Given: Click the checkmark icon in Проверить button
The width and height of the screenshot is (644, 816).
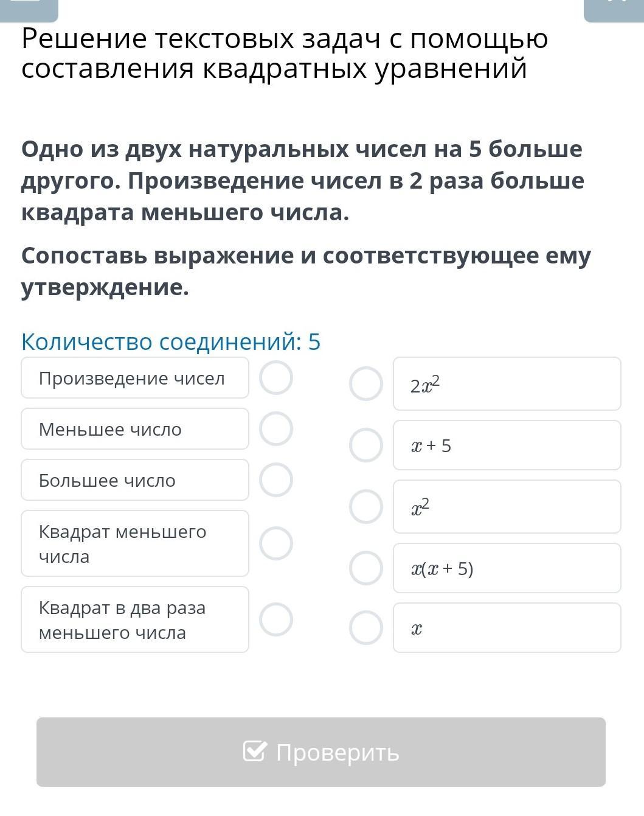Looking at the screenshot, I should (254, 751).
